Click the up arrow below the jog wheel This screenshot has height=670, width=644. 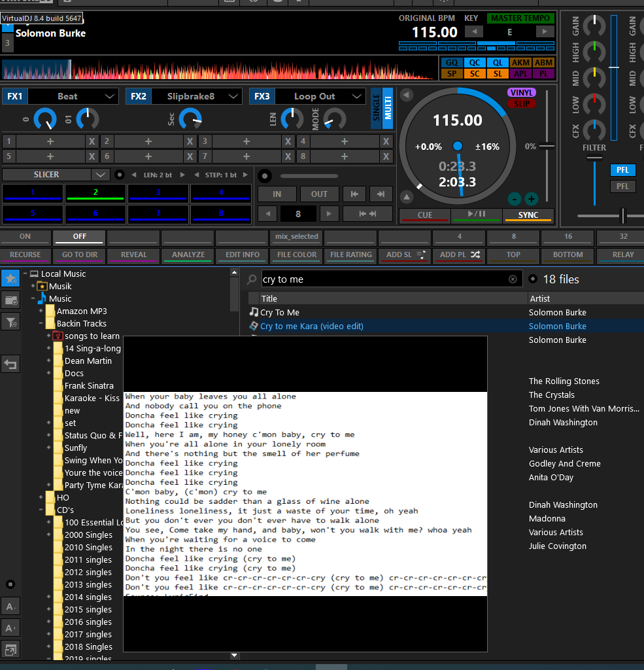pos(407,197)
